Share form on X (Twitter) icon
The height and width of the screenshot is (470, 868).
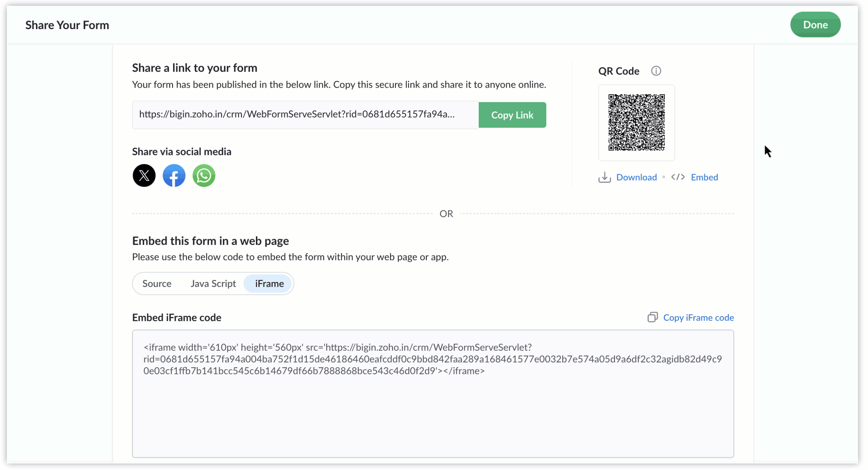[144, 176]
